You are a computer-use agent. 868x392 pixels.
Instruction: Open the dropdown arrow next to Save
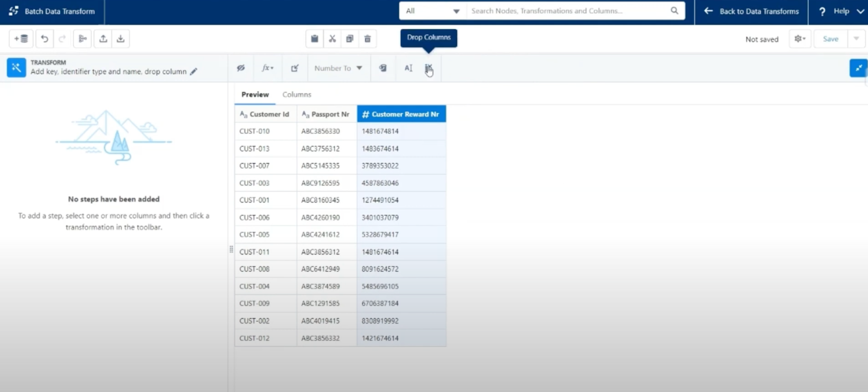click(856, 38)
